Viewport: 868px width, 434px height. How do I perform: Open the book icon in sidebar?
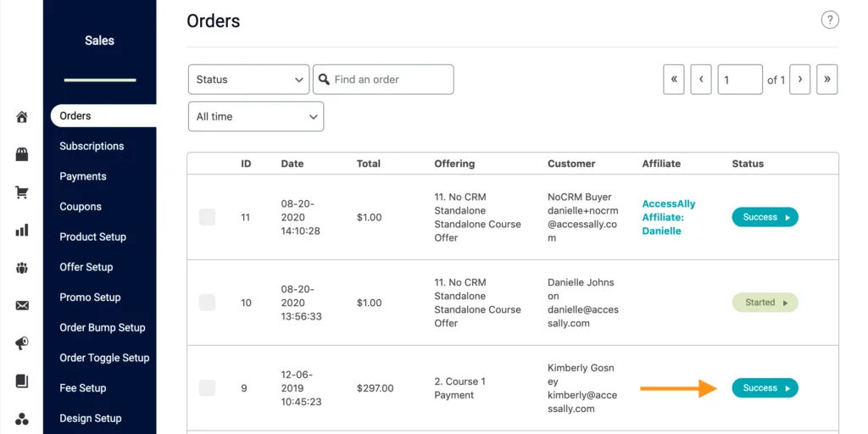pyautogui.click(x=22, y=381)
